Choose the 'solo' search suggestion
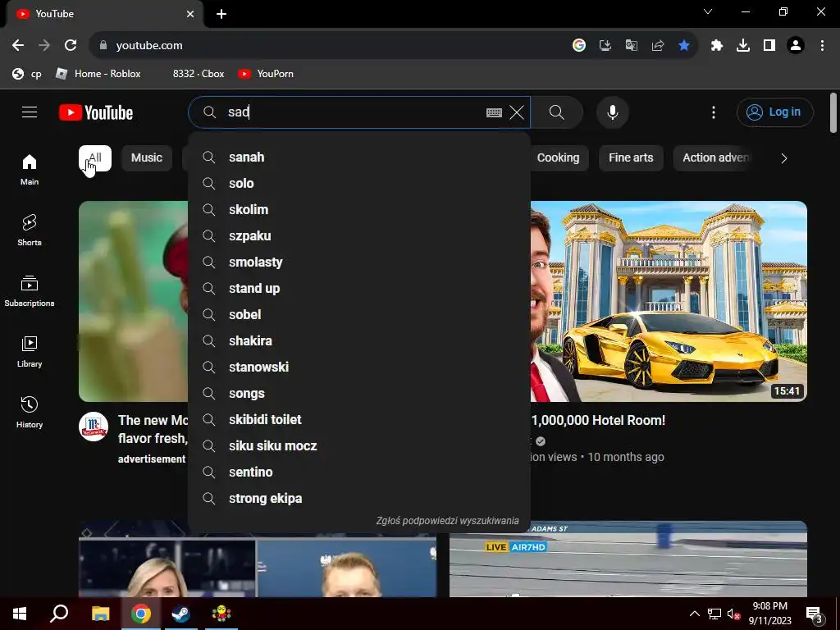The image size is (840, 630). (x=359, y=183)
